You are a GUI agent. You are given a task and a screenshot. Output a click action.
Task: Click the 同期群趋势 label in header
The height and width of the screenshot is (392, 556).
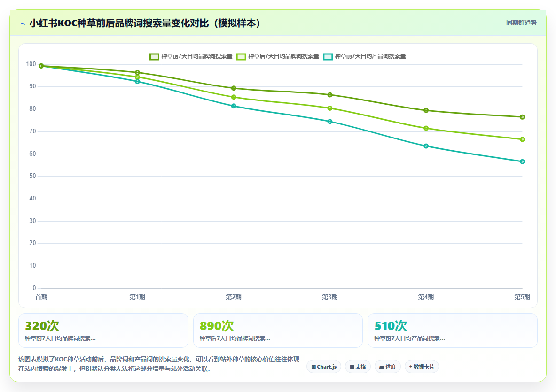coord(521,23)
